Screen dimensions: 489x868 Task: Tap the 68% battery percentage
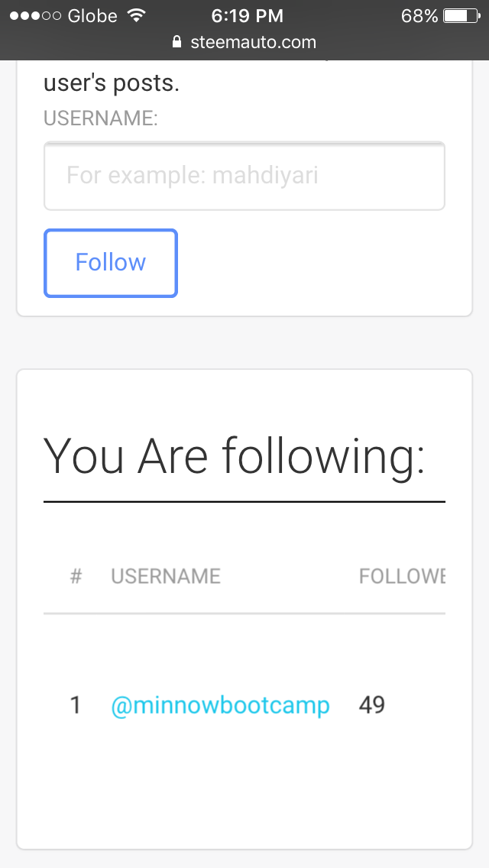point(419,15)
